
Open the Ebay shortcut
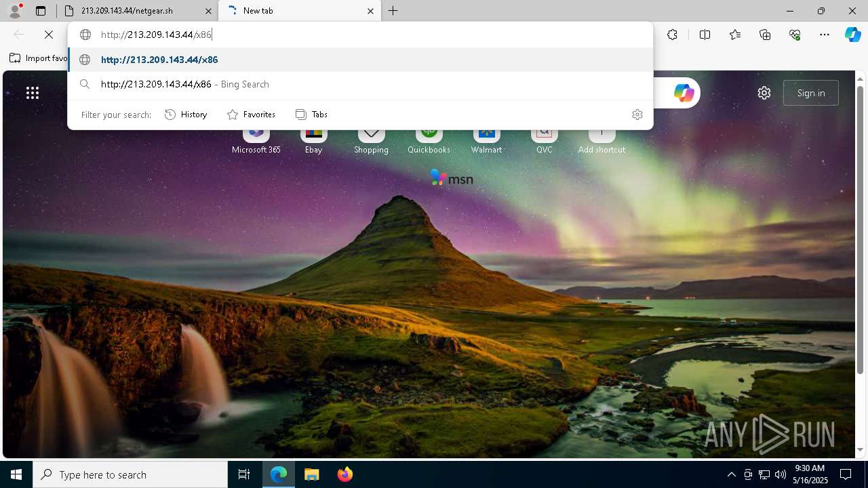[x=313, y=142]
